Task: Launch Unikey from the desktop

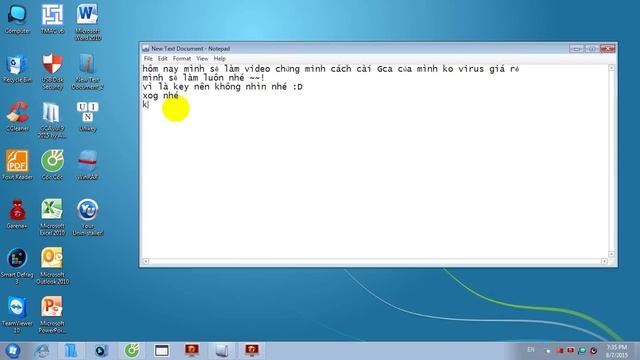Action: pos(87,117)
